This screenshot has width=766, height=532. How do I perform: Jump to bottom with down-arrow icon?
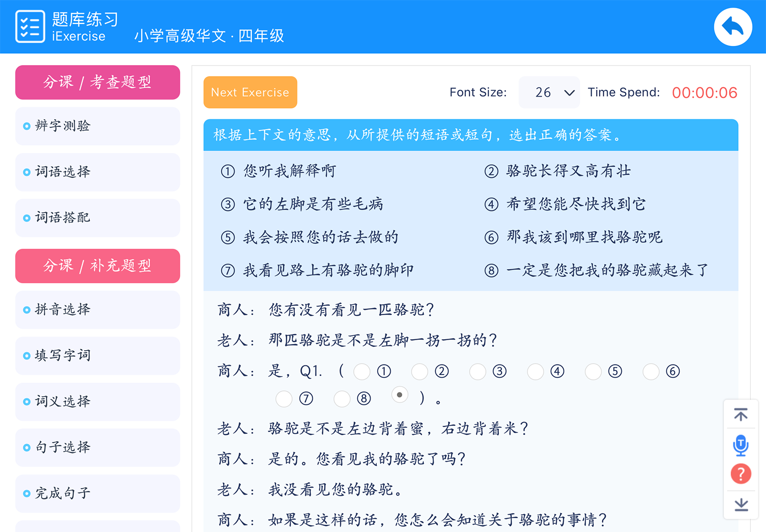click(x=741, y=504)
